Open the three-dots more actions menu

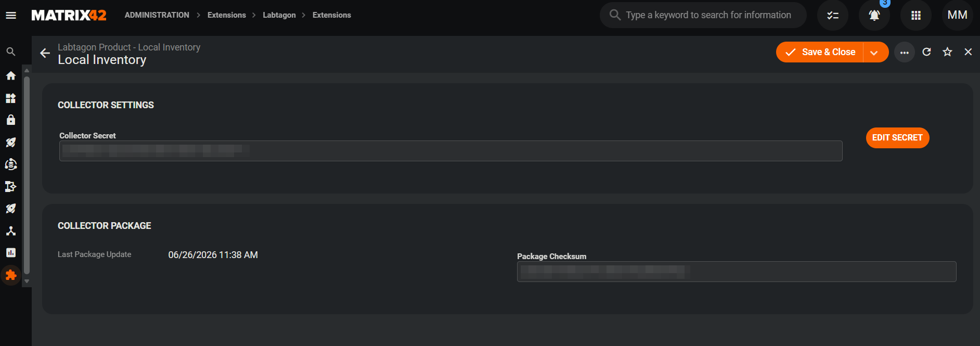pyautogui.click(x=905, y=52)
